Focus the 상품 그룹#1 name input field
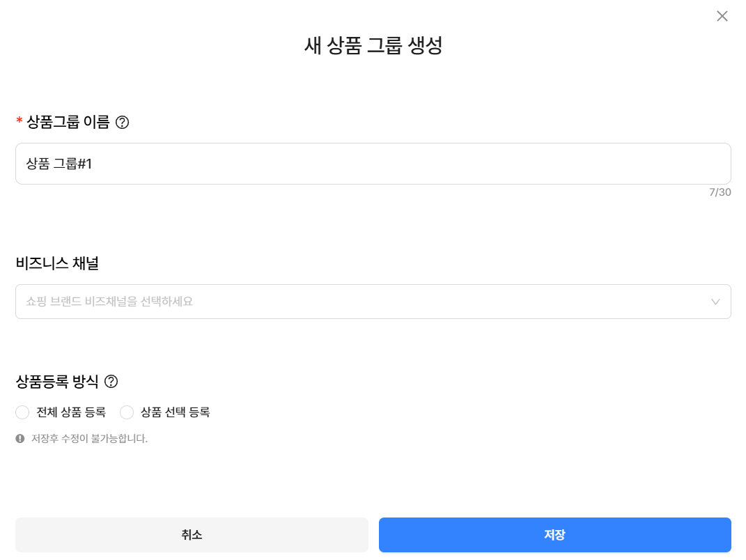The width and height of the screenshot is (746, 560). click(373, 164)
